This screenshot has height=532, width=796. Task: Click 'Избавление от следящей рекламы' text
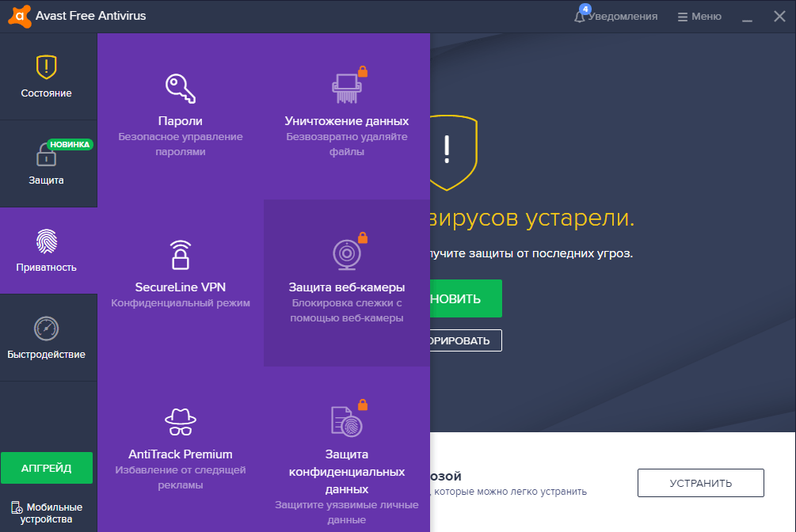coord(181,477)
